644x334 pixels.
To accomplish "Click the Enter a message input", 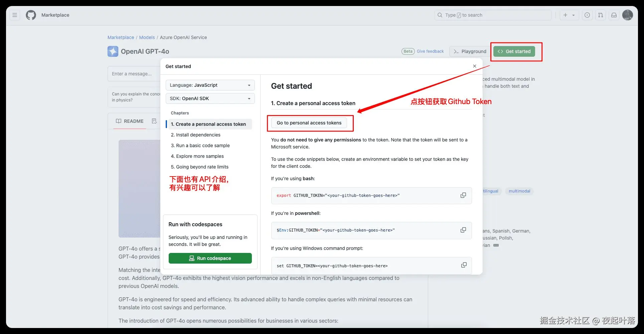I will pyautogui.click(x=134, y=74).
